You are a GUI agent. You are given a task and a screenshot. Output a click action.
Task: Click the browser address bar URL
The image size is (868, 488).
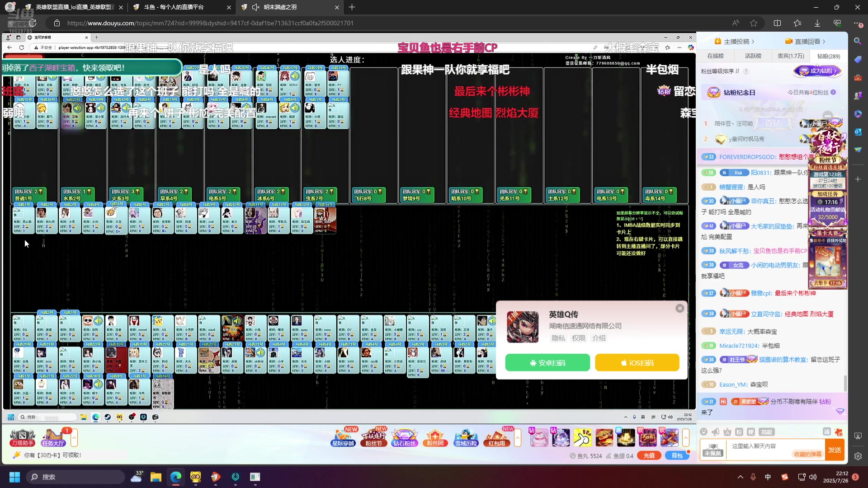click(x=210, y=23)
